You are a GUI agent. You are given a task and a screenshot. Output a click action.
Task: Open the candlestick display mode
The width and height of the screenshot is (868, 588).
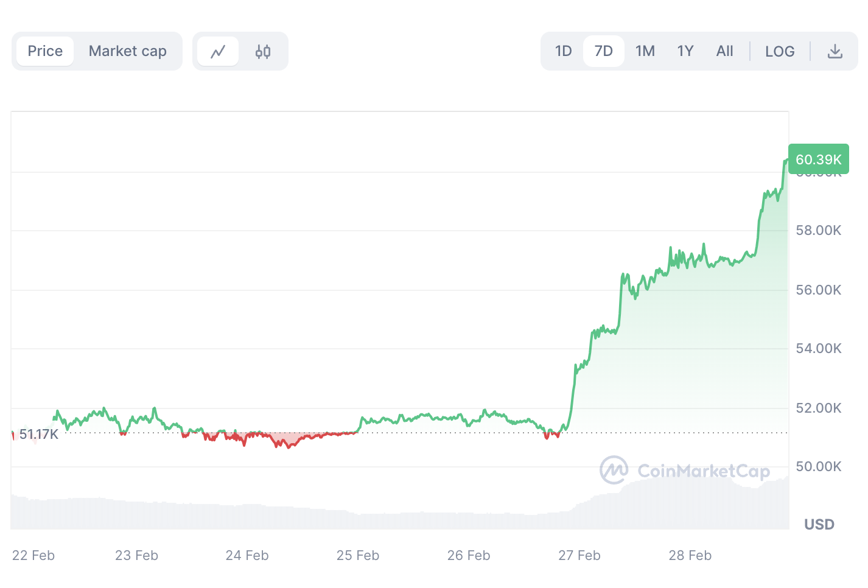coord(263,51)
